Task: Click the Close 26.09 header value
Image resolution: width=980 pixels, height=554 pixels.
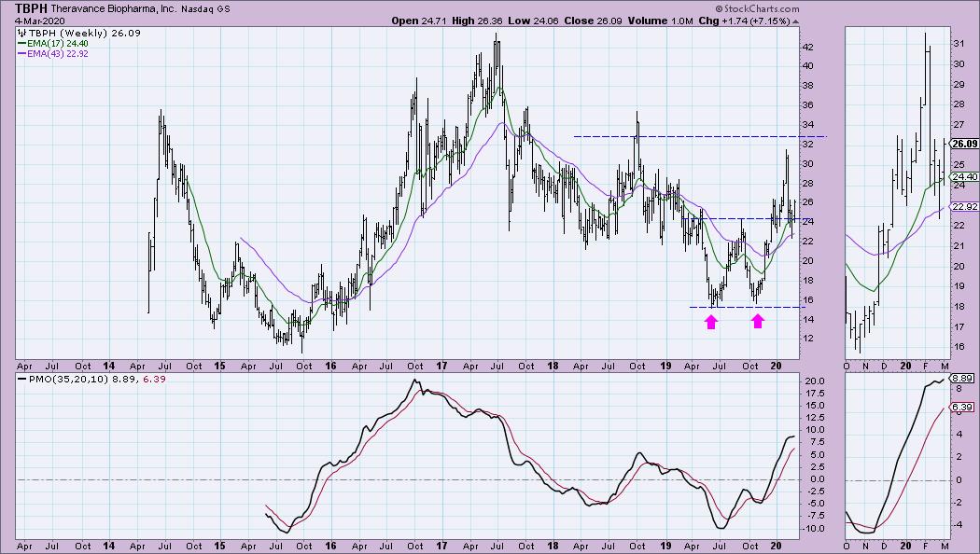Action: pyautogui.click(x=593, y=21)
